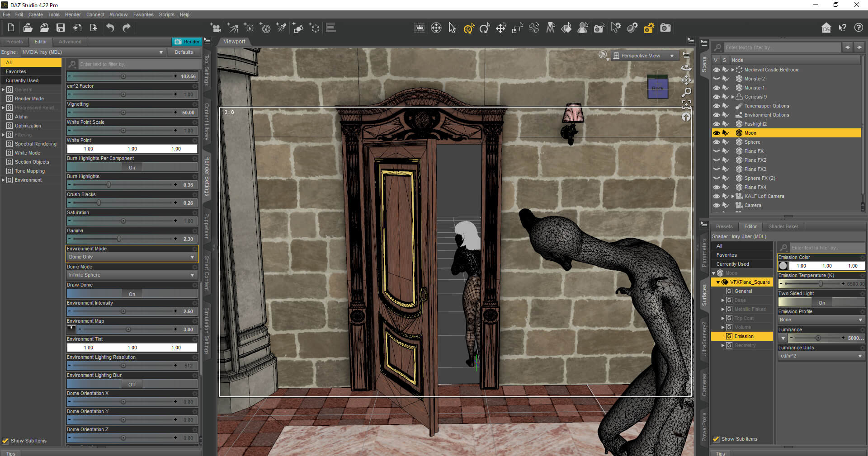Click the Undo arrow icon
This screenshot has height=456, width=868.
[x=110, y=28]
